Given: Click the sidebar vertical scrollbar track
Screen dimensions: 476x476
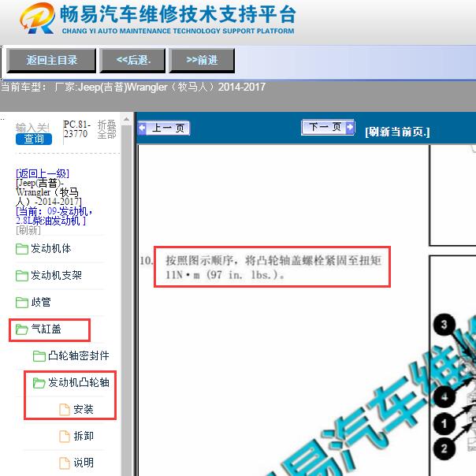Looking at the screenshot, I should (126, 300).
